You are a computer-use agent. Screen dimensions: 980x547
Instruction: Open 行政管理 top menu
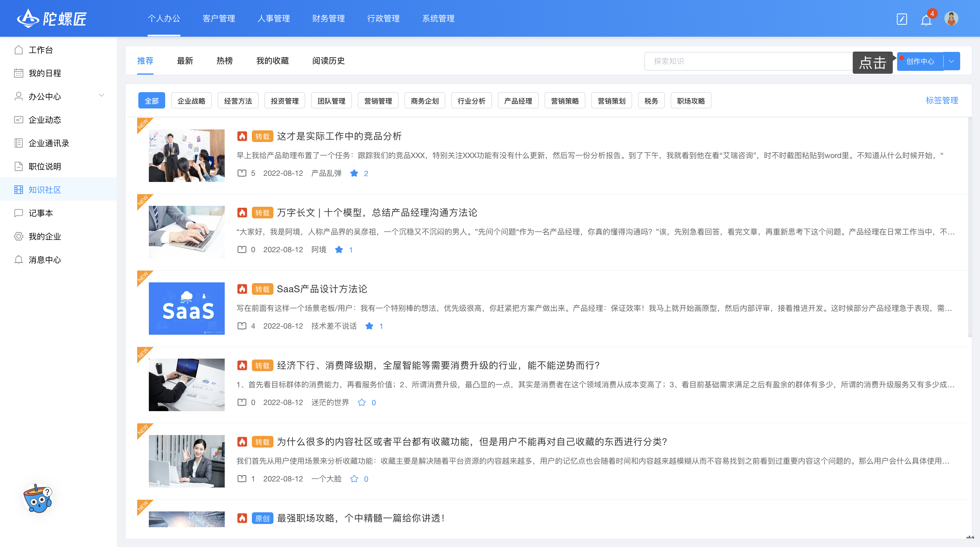click(x=383, y=18)
